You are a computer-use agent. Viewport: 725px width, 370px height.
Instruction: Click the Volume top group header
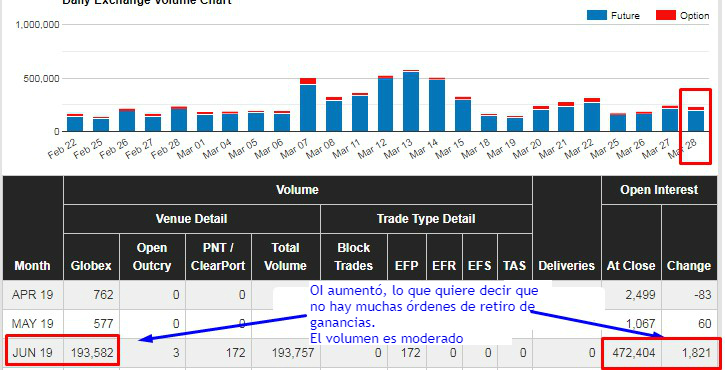pyautogui.click(x=297, y=190)
